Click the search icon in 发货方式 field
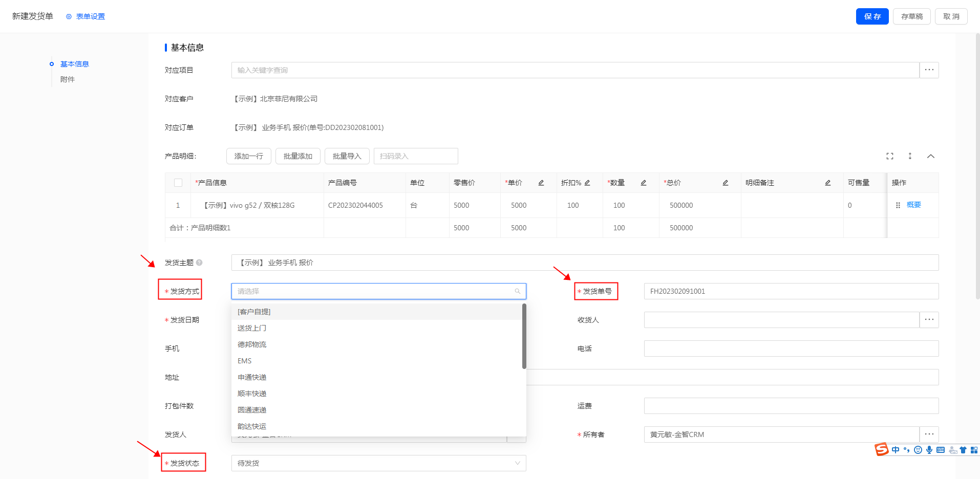 pyautogui.click(x=518, y=291)
